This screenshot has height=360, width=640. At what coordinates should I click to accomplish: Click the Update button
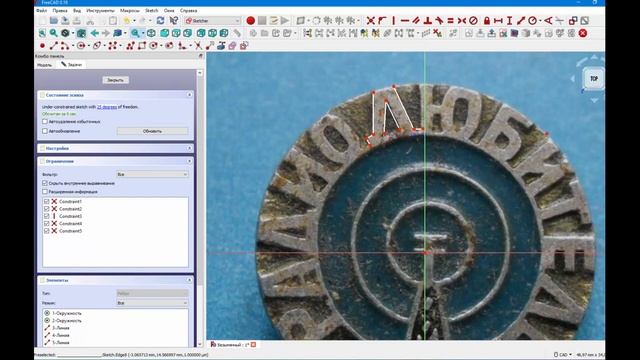[152, 131]
